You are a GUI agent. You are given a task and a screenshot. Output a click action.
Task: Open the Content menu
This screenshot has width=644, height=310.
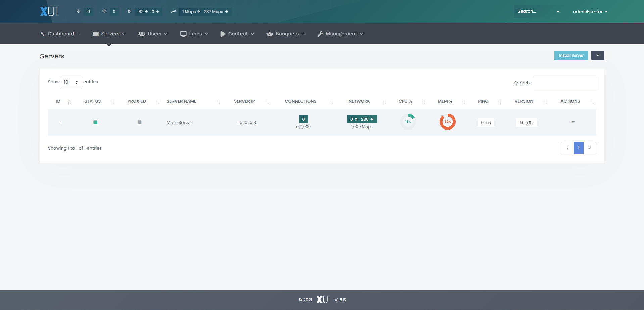click(x=237, y=34)
